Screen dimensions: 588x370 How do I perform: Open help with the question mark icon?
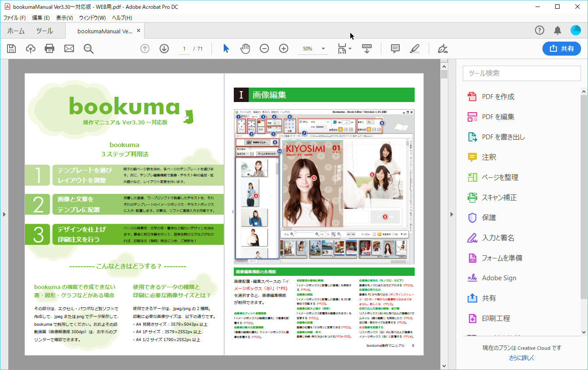point(539,30)
